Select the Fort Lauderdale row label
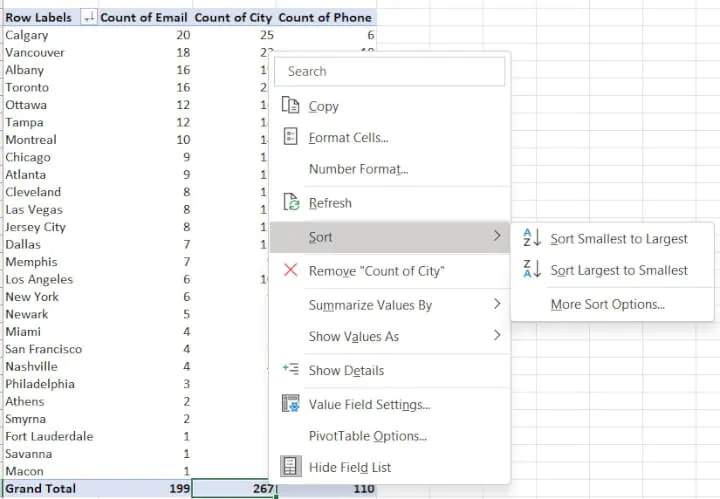 [x=49, y=436]
